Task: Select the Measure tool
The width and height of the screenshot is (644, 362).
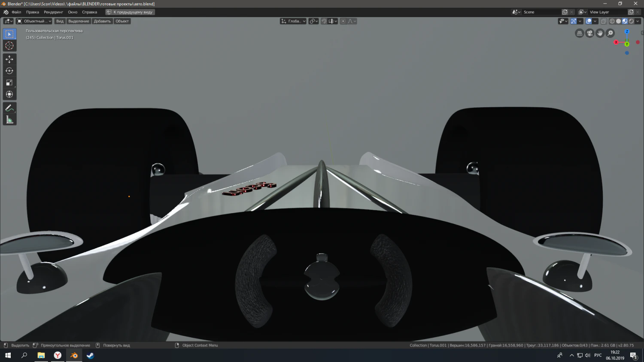Action: (9, 119)
